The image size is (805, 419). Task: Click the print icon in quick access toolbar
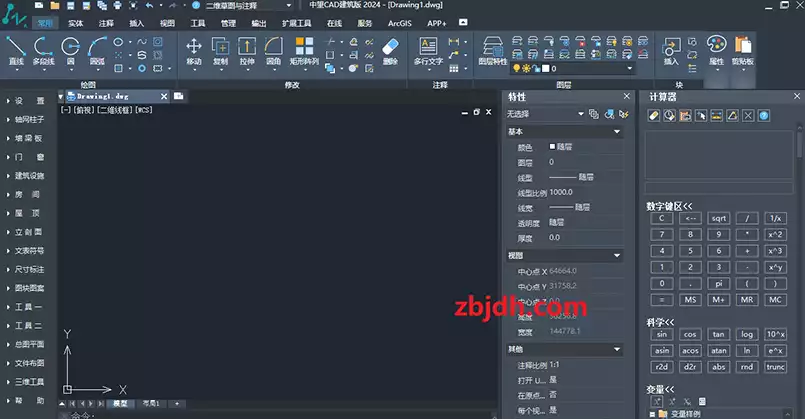pyautogui.click(x=117, y=6)
